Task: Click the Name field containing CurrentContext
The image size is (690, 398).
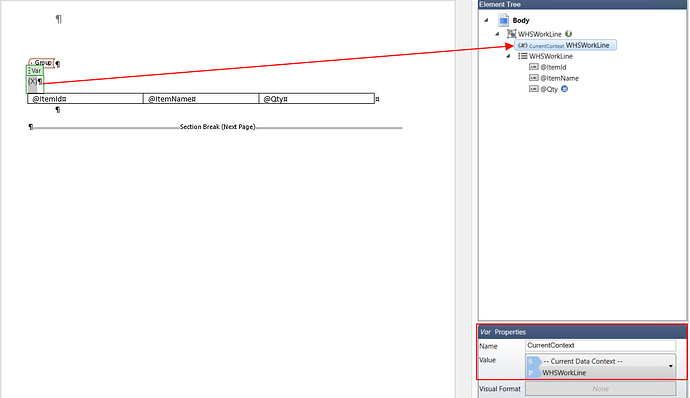Action: click(x=600, y=346)
